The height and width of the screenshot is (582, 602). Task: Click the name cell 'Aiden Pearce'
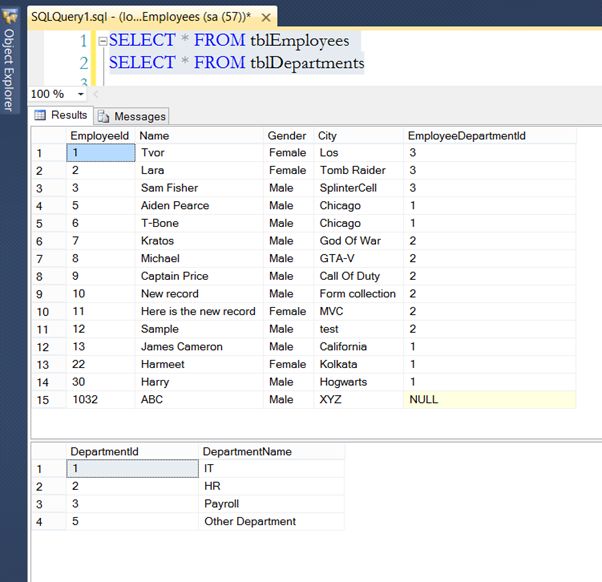coord(199,205)
